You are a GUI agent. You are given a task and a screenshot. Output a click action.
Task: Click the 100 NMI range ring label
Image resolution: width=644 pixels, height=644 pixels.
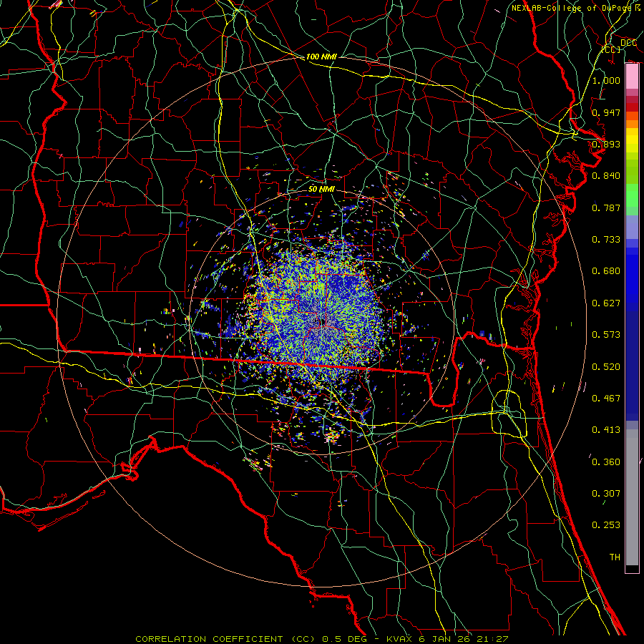(x=321, y=57)
